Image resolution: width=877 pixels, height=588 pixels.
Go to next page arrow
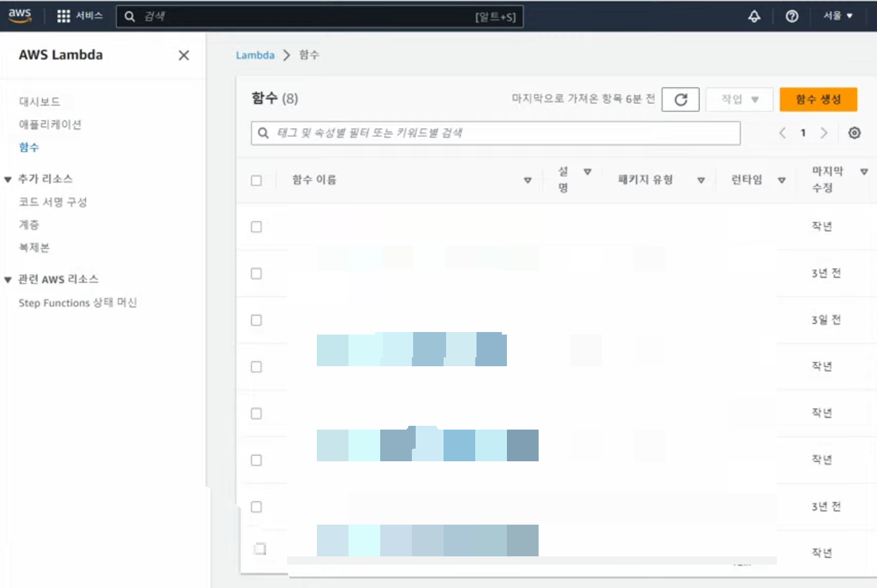(824, 132)
